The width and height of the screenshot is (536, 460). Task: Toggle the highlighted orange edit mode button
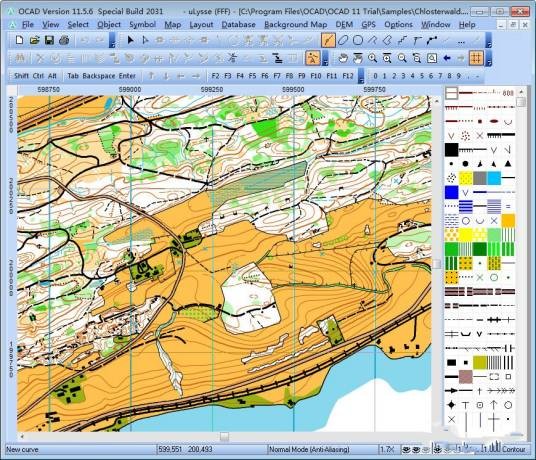tap(312, 58)
